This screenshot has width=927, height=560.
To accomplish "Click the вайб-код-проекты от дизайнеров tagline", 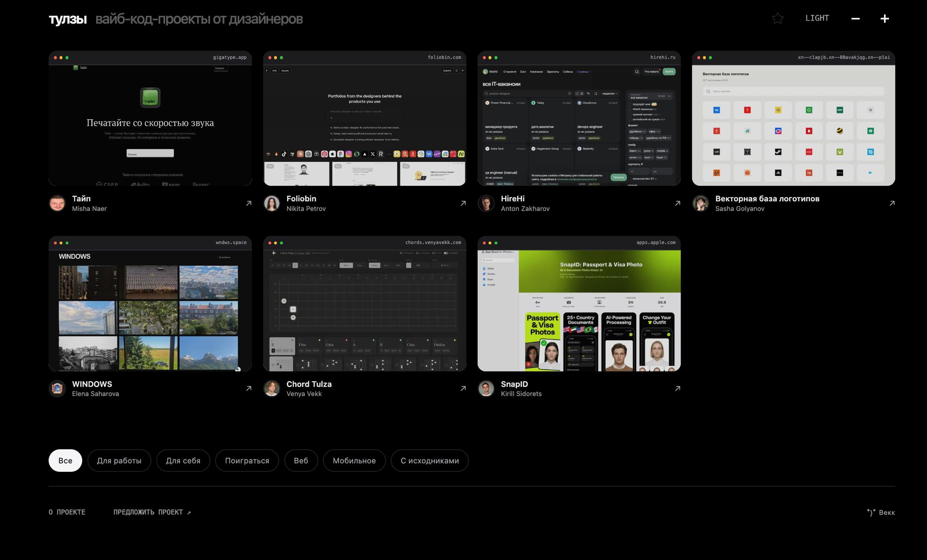I will point(199,19).
